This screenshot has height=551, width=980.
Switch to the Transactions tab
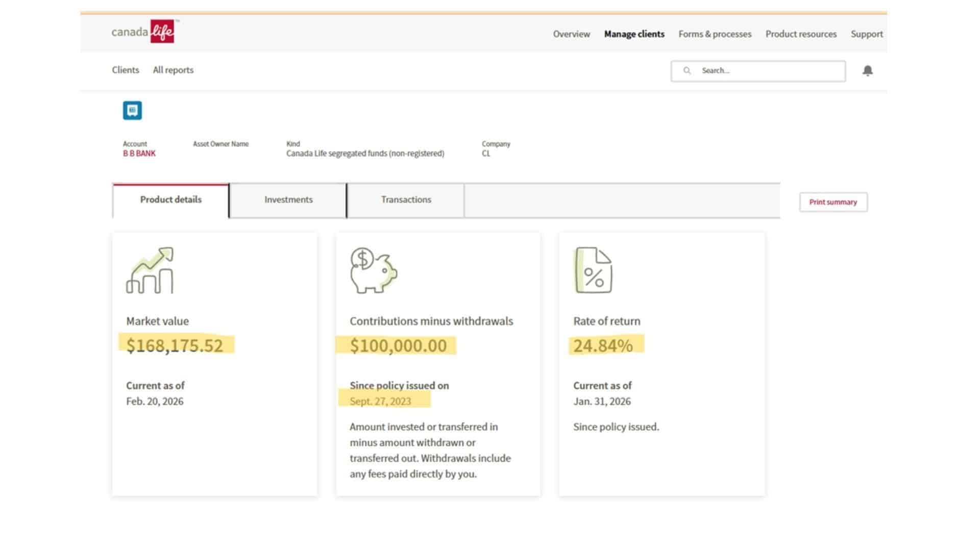tap(406, 199)
